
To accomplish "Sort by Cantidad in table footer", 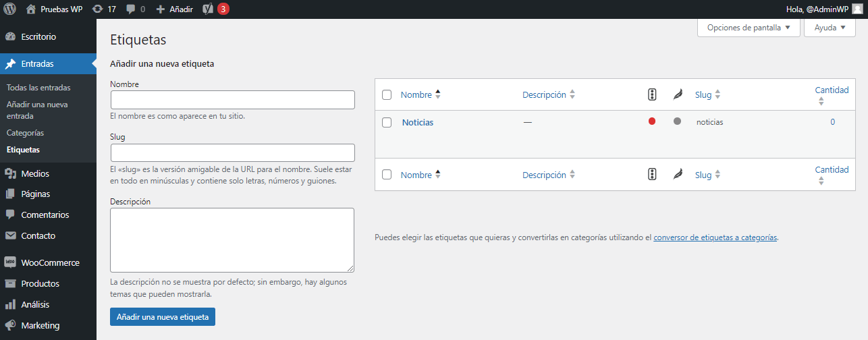I will coord(832,175).
